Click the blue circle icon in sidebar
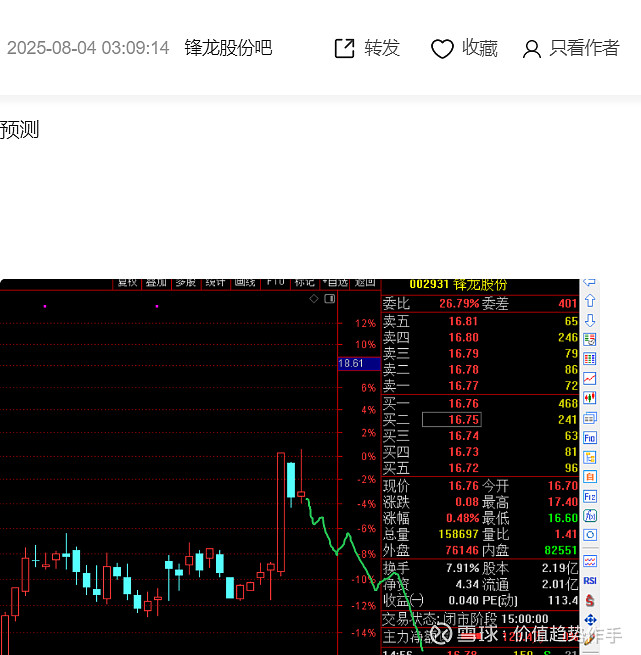Image resolution: width=641 pixels, height=655 pixels. (x=590, y=535)
